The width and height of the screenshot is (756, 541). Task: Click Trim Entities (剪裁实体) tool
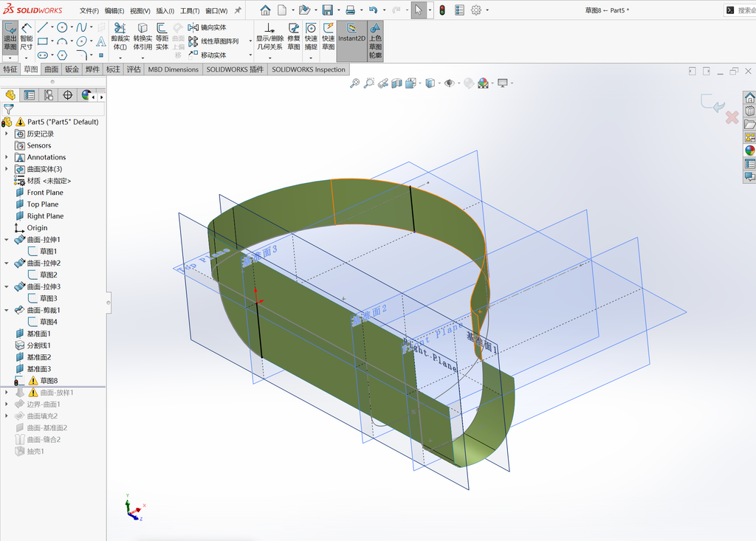(x=120, y=37)
